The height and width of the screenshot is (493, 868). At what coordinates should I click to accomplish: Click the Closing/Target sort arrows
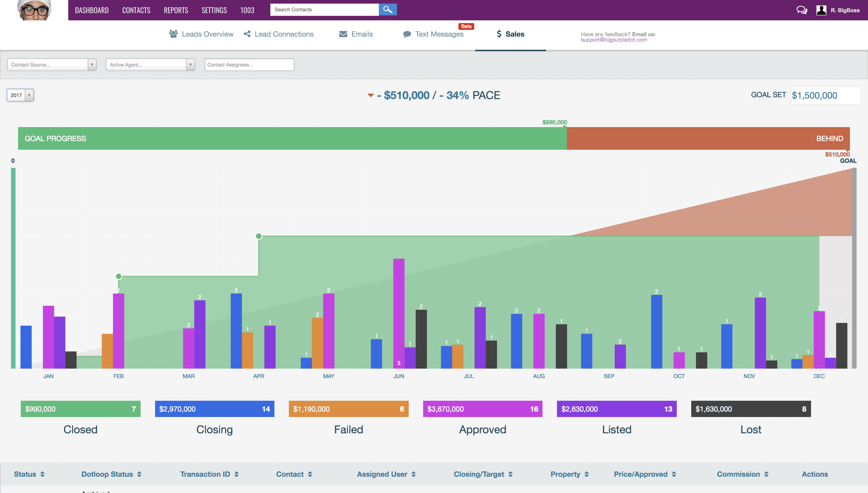[511, 474]
